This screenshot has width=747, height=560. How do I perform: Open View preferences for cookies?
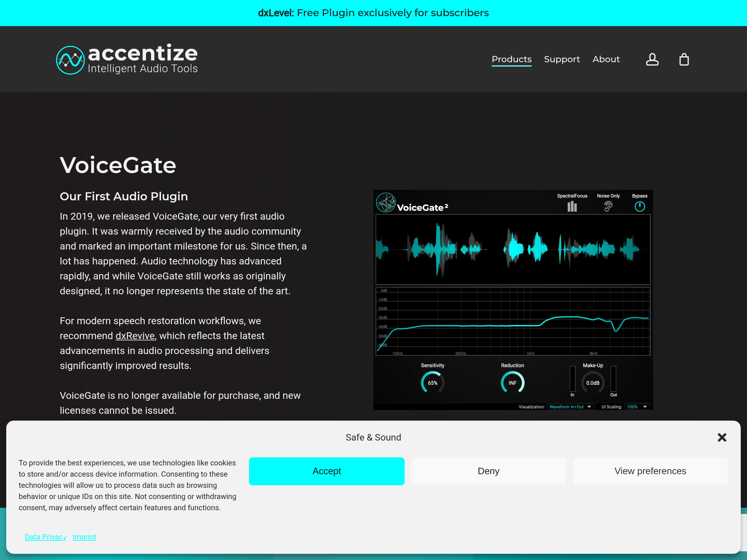tap(650, 471)
